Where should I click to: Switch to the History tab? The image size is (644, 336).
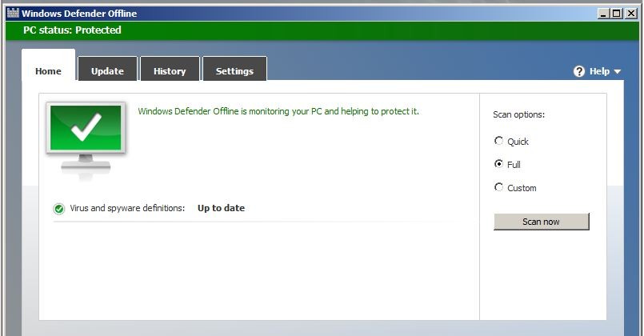coord(170,69)
